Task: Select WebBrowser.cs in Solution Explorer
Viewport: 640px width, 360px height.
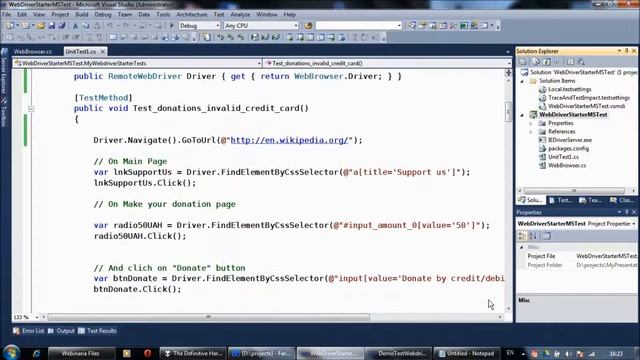Action: pos(567,165)
